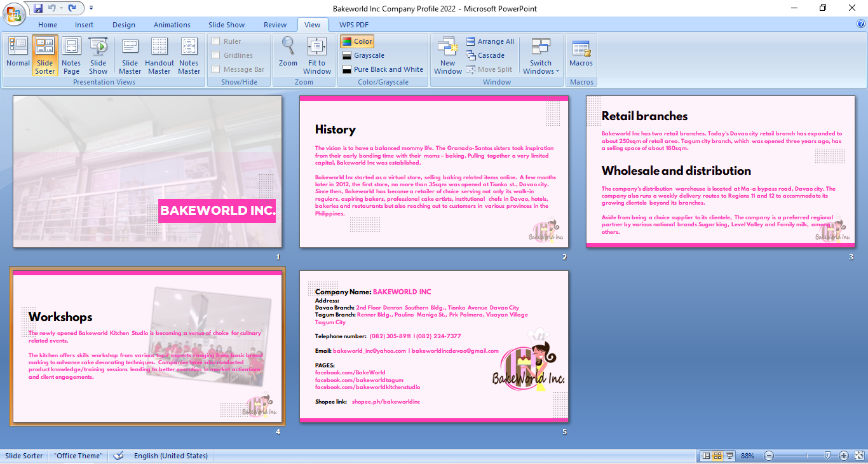Open Handout Master view

click(x=159, y=55)
